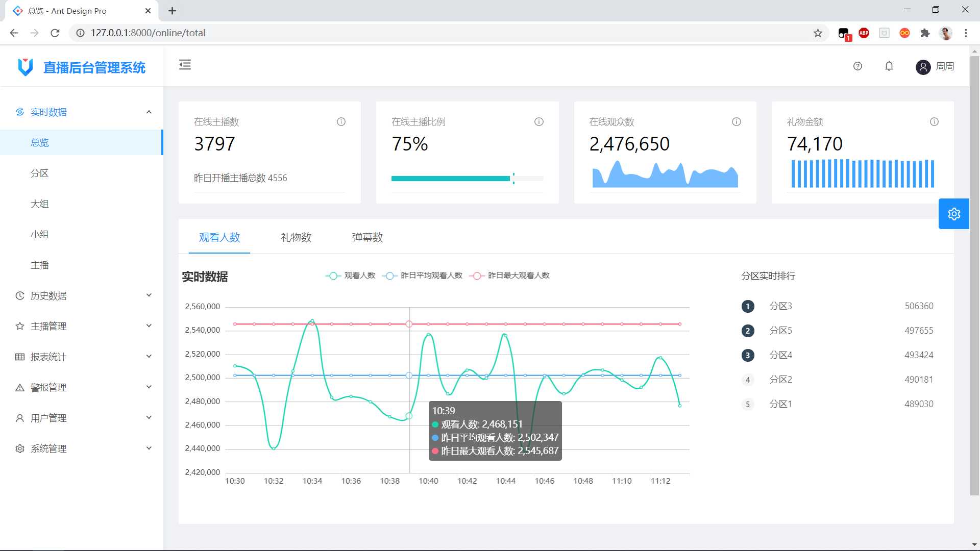This screenshot has height=551, width=980.
Task: Expand the 历史数据 submenu chevron
Action: (149, 295)
